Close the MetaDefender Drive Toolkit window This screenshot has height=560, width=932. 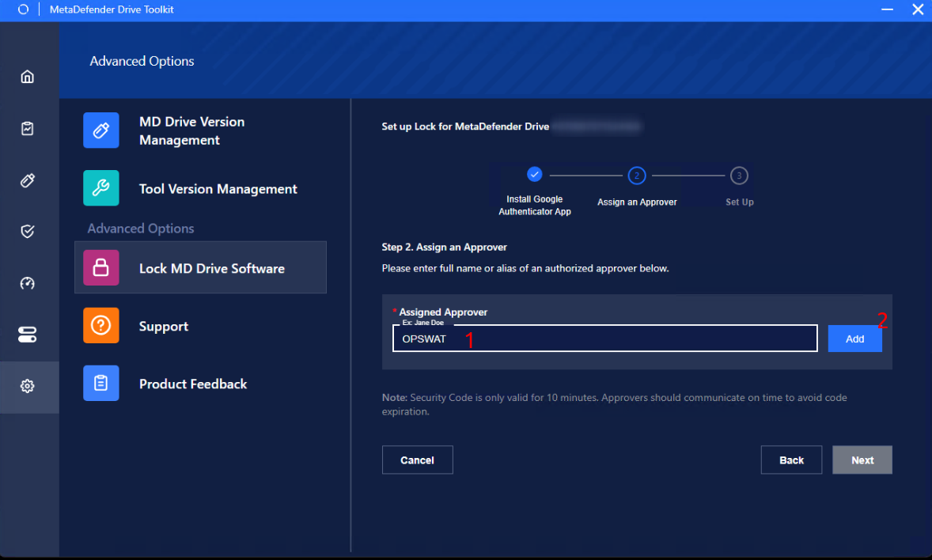coord(918,9)
